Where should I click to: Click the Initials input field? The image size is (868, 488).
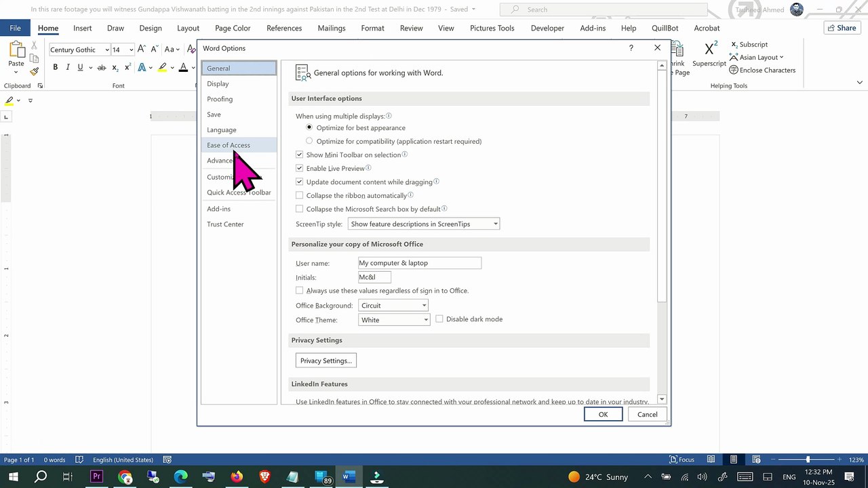coord(375,277)
